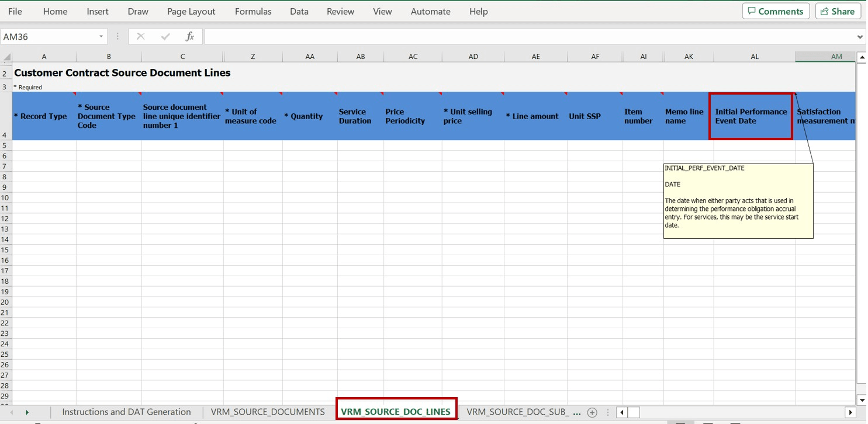Switch to the VRM_SOURCE_DOCUMENTS sheet tab
The height and width of the screenshot is (424, 868).
267,411
